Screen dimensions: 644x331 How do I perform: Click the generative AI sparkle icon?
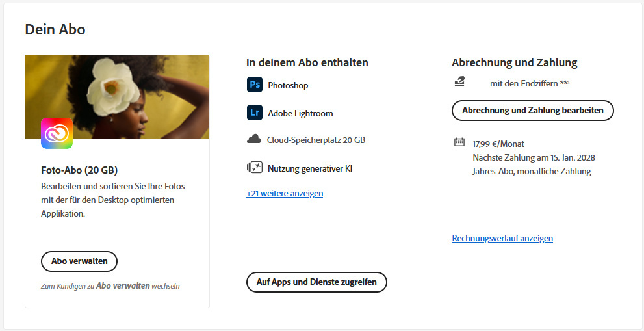click(254, 168)
